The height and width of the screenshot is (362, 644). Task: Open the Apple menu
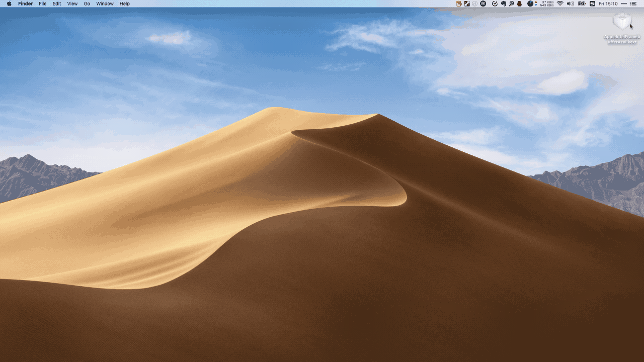pos(9,4)
